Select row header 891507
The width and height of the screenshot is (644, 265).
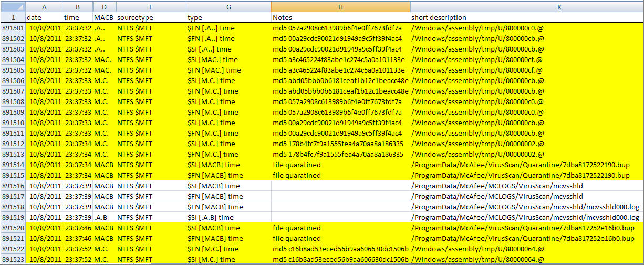[13, 91]
